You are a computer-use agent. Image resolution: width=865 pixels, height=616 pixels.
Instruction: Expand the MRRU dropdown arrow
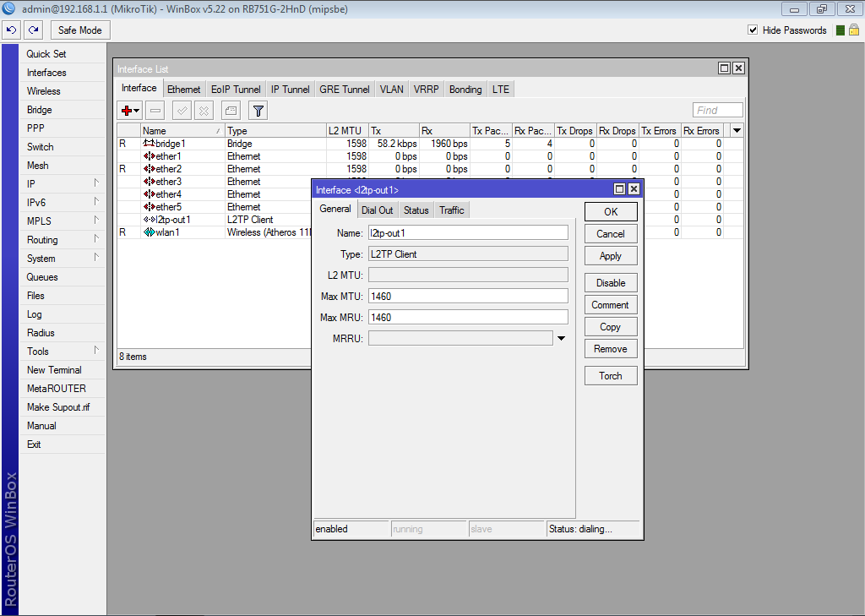561,338
